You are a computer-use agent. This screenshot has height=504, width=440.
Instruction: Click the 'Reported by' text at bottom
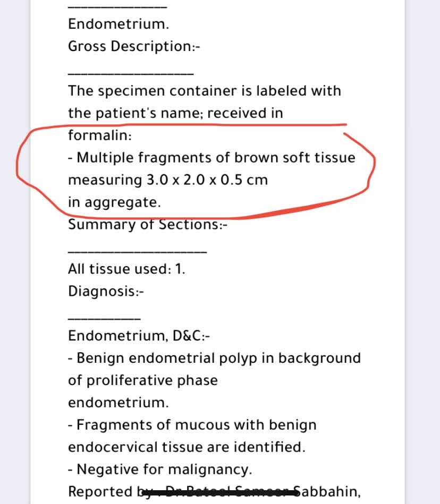coord(102,492)
